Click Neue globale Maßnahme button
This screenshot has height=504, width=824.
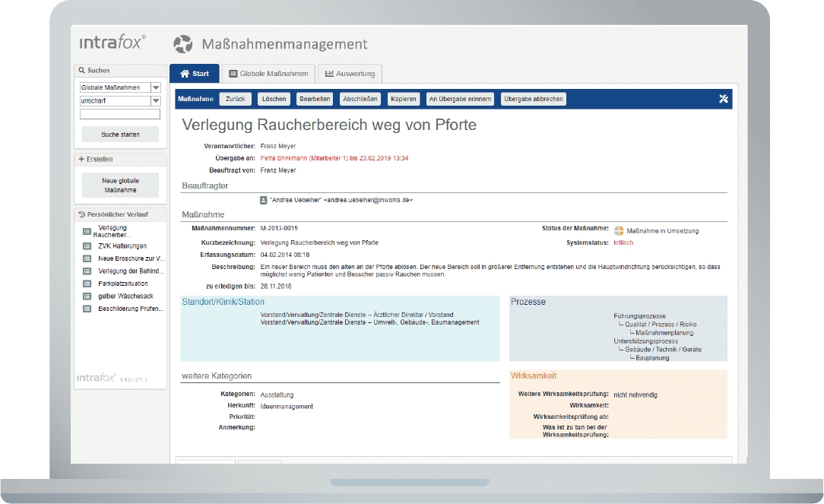click(x=120, y=185)
